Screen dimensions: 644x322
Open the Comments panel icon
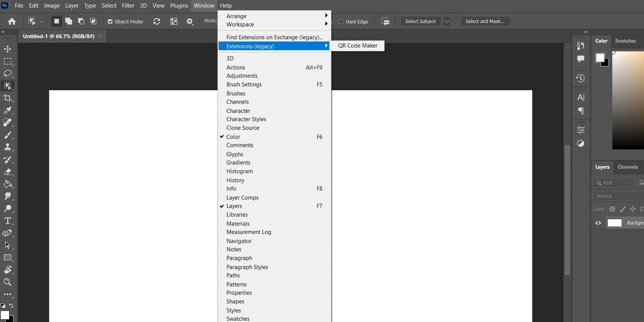tap(581, 59)
